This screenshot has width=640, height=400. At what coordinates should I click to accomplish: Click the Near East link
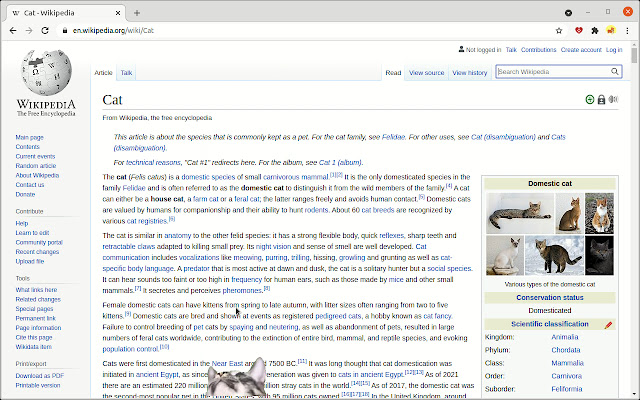click(227, 363)
